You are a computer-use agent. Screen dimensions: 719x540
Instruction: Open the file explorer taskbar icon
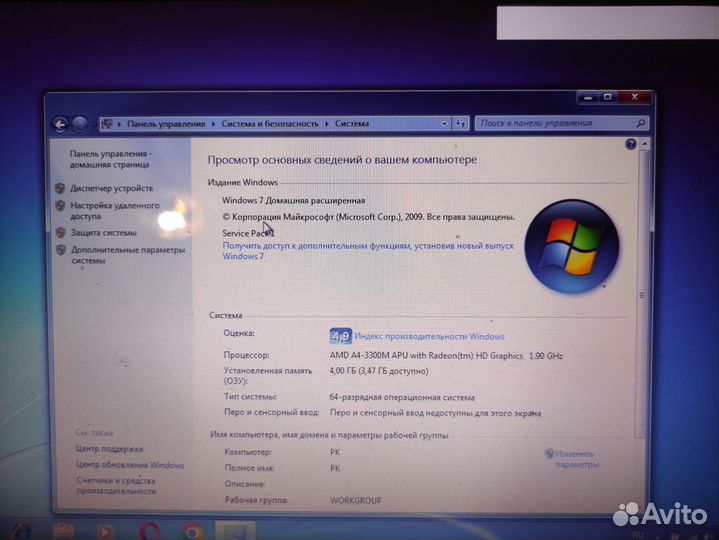(63, 532)
